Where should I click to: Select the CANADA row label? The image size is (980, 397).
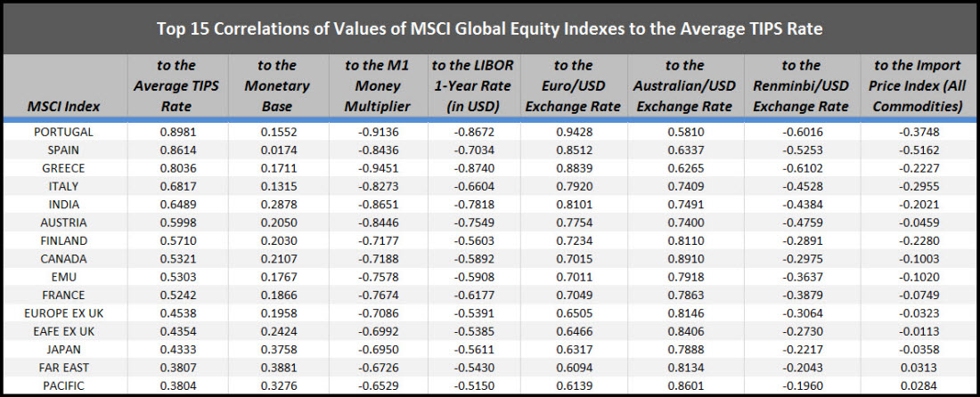[x=66, y=258]
